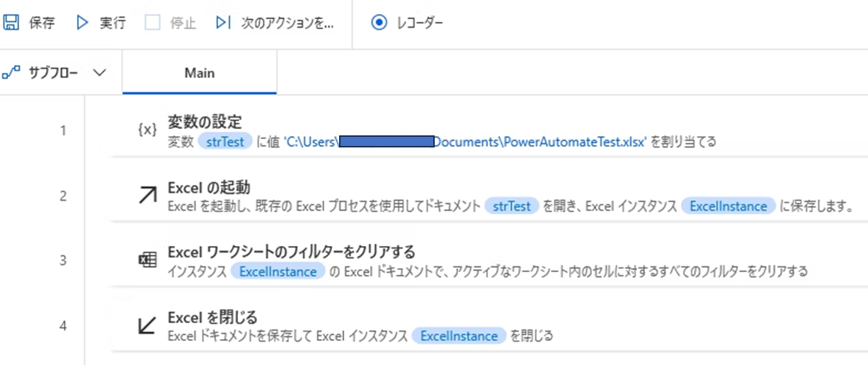
Task: Switch to the Main tab
Action: pyautogui.click(x=200, y=72)
